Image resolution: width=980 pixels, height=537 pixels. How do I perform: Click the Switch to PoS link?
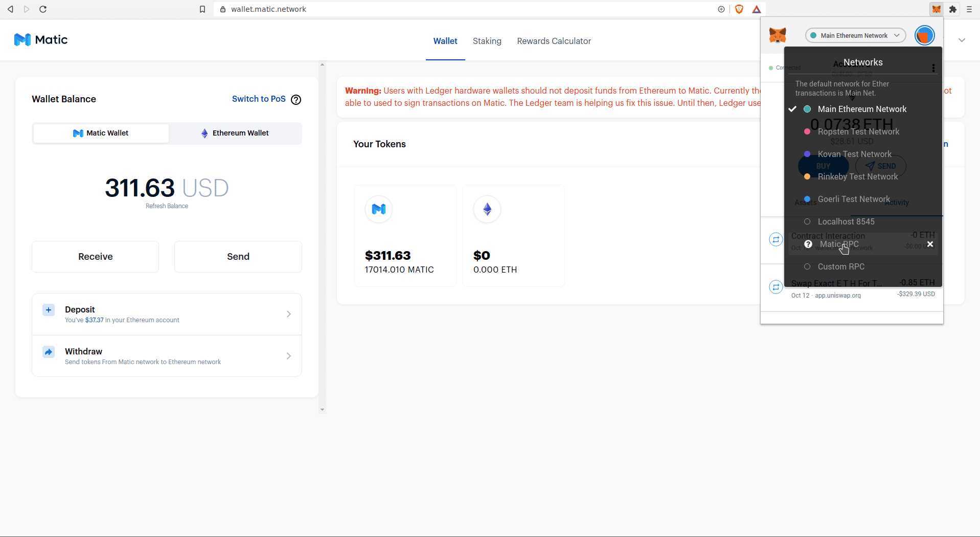click(259, 99)
